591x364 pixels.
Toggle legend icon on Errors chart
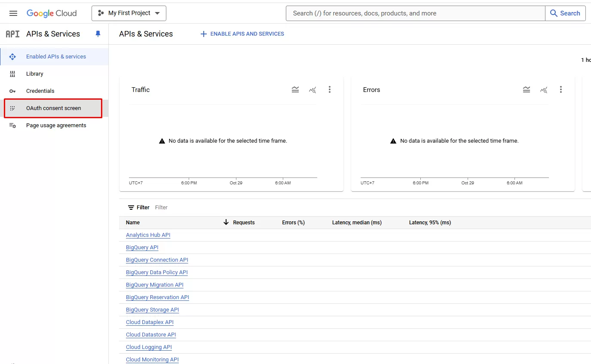click(527, 89)
